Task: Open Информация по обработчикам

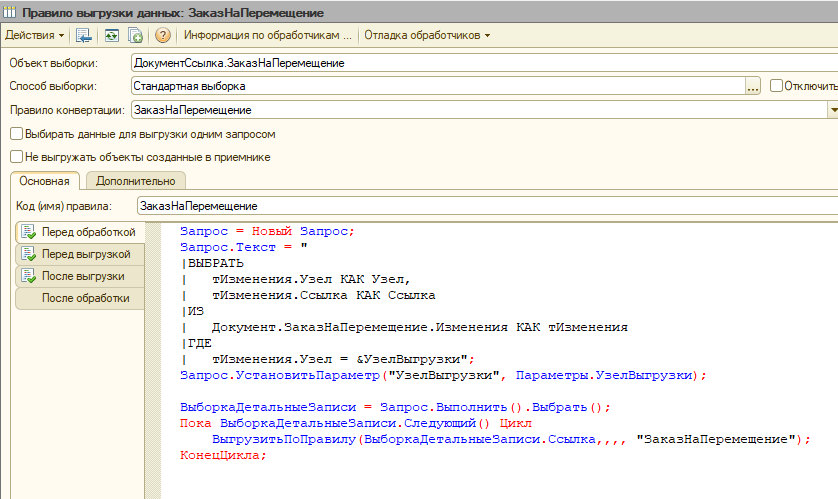Action: click(267, 35)
